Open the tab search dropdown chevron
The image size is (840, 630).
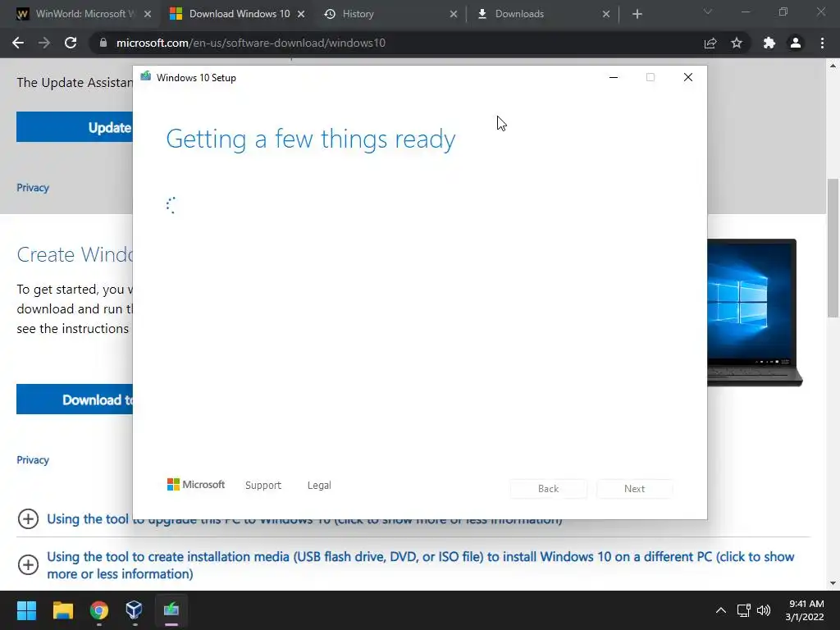click(708, 11)
